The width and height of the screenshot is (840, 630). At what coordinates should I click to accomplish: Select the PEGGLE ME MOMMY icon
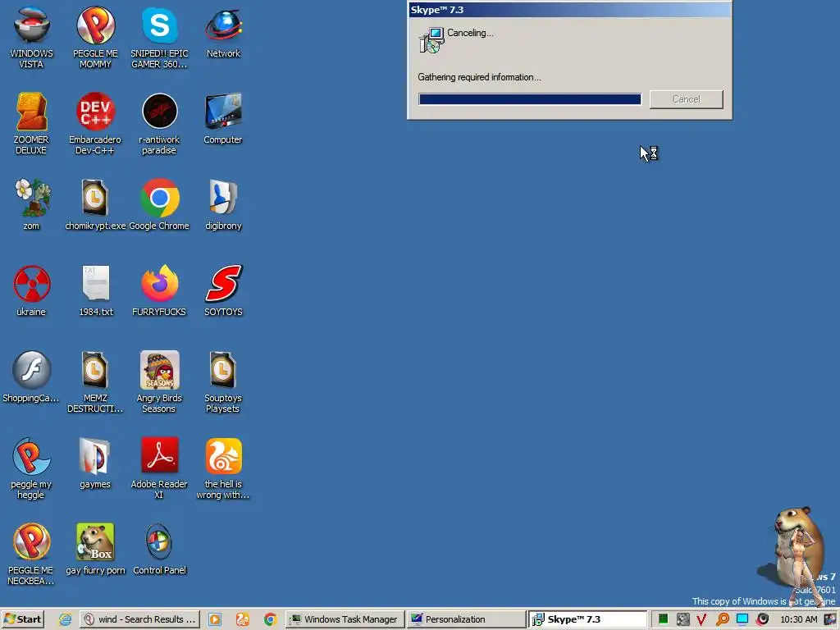(95, 38)
